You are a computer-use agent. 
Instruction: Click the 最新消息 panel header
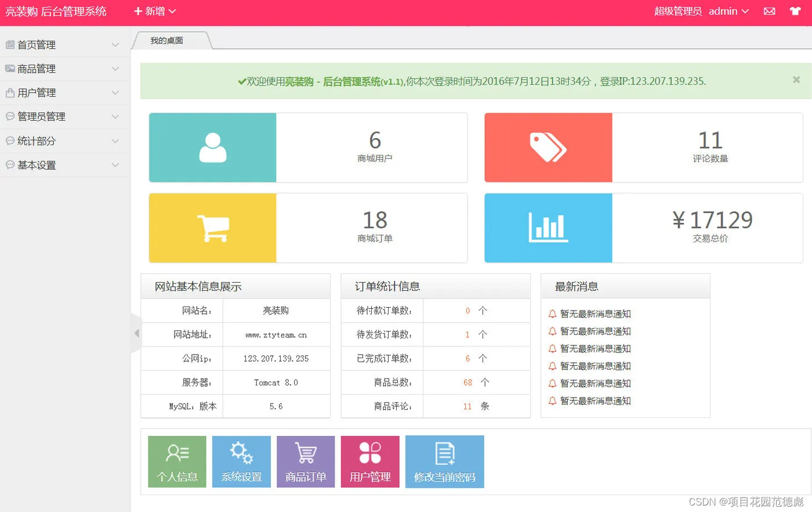[x=625, y=286]
